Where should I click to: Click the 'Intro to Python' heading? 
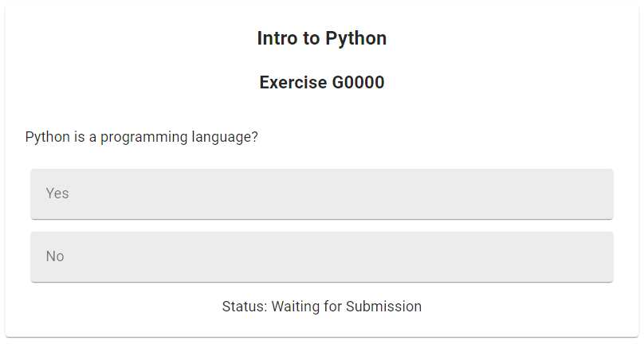point(321,38)
